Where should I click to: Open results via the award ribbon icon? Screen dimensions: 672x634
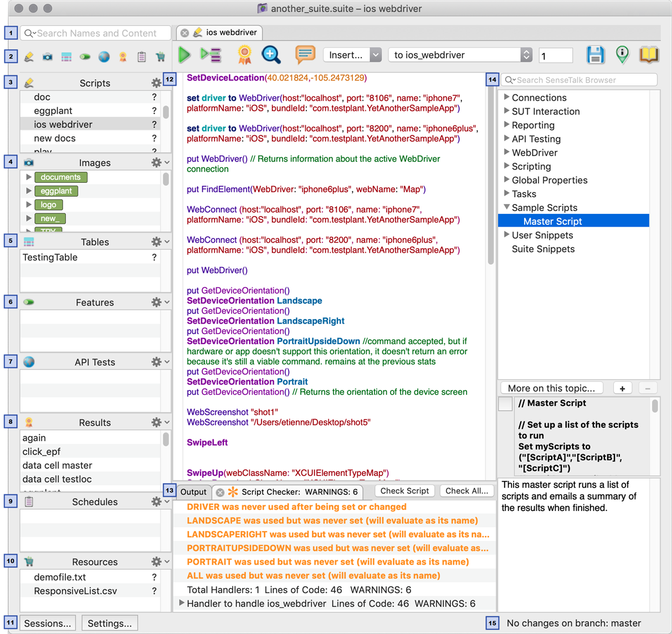point(244,55)
